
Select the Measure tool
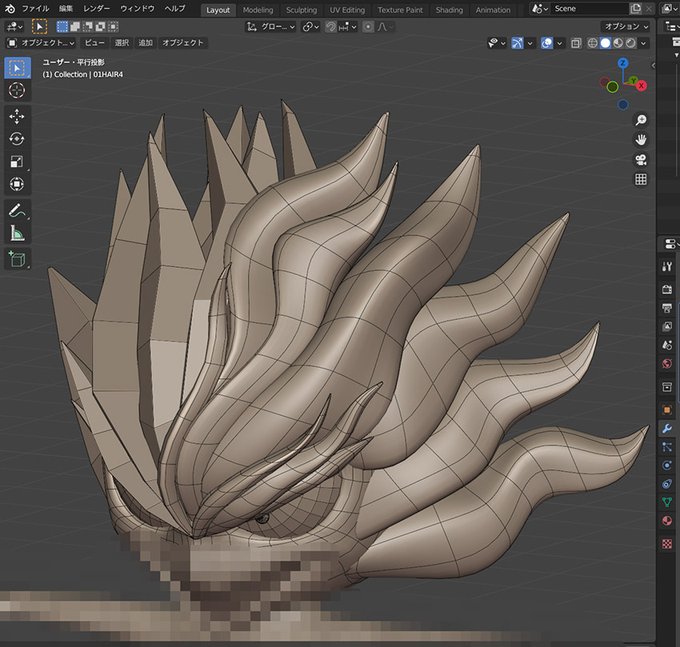[x=17, y=233]
